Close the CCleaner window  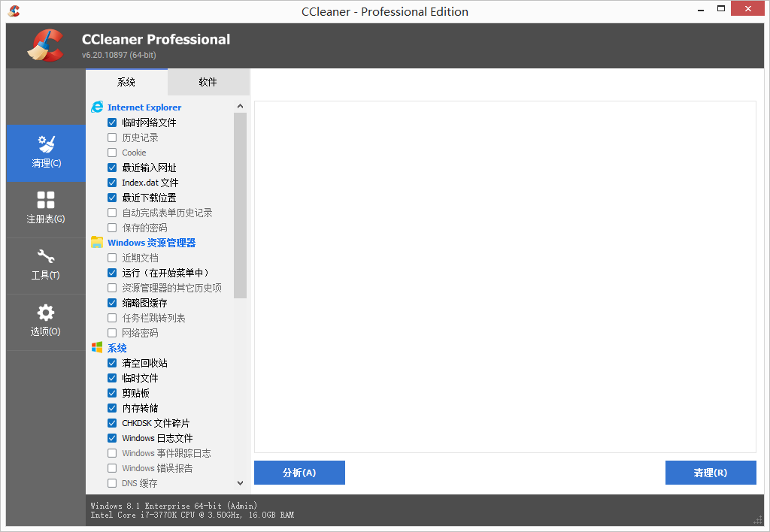pyautogui.click(x=747, y=8)
